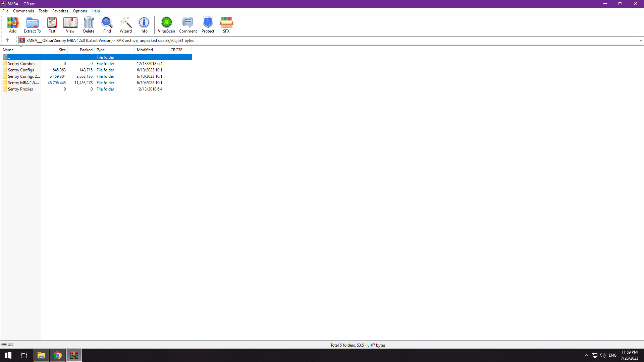Click the SFX toolbar icon
Viewport: 644px width, 362px height.
pos(226,25)
